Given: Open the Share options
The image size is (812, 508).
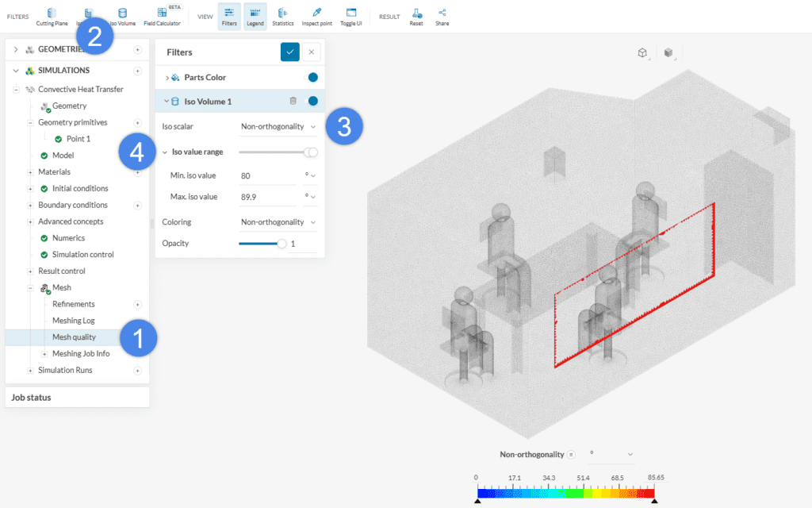Looking at the screenshot, I should 442,16.
